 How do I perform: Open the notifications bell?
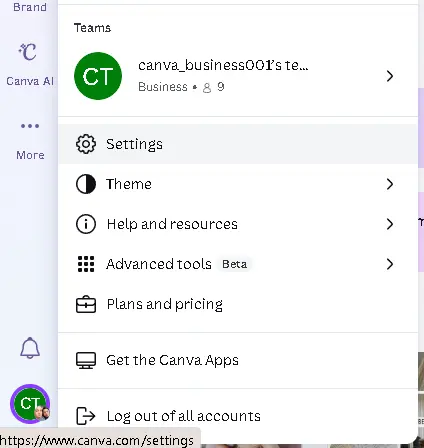(x=30, y=348)
